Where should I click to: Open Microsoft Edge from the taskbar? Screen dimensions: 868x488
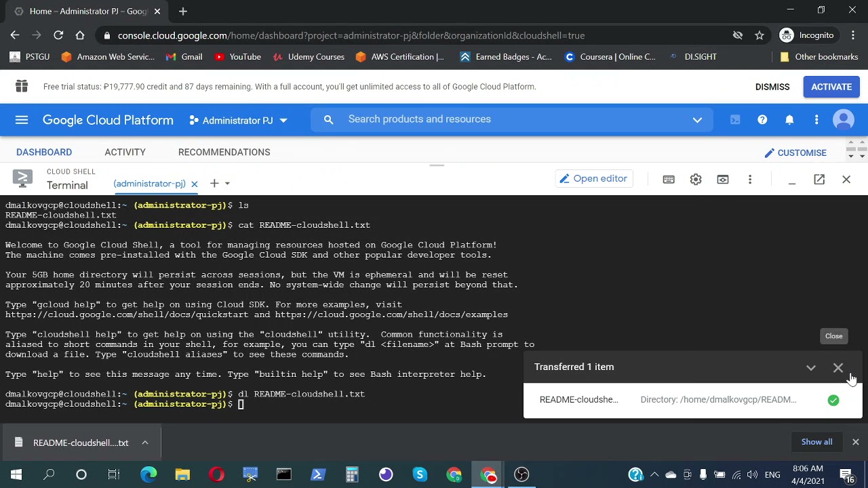(x=149, y=474)
